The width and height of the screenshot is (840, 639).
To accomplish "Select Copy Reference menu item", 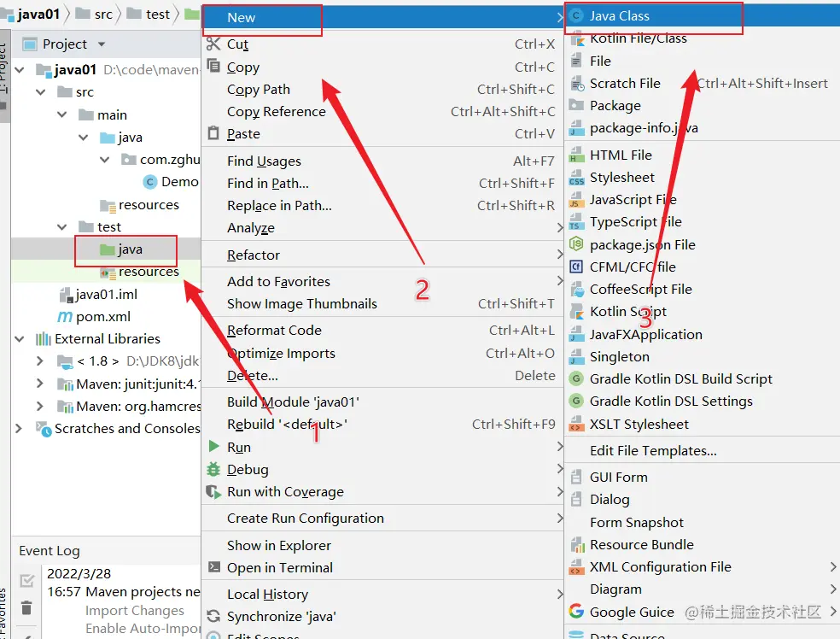I will click(x=382, y=112).
